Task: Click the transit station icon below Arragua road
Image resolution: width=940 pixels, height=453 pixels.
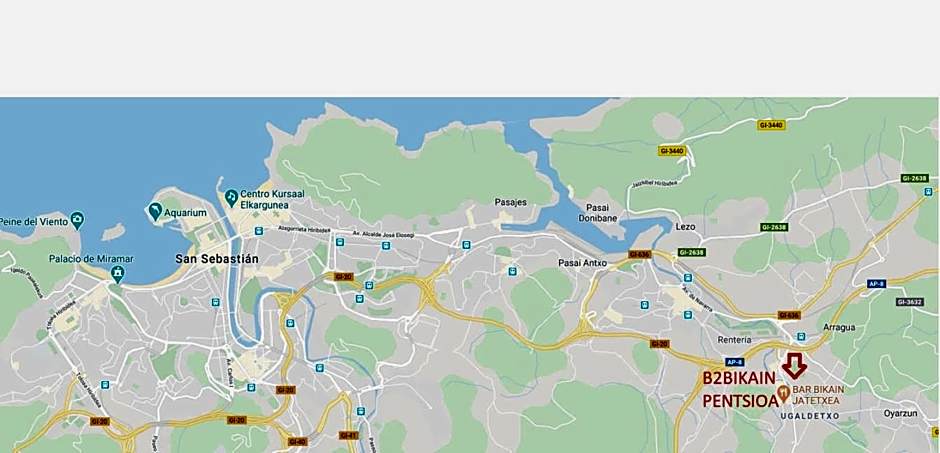Action: coord(800,336)
